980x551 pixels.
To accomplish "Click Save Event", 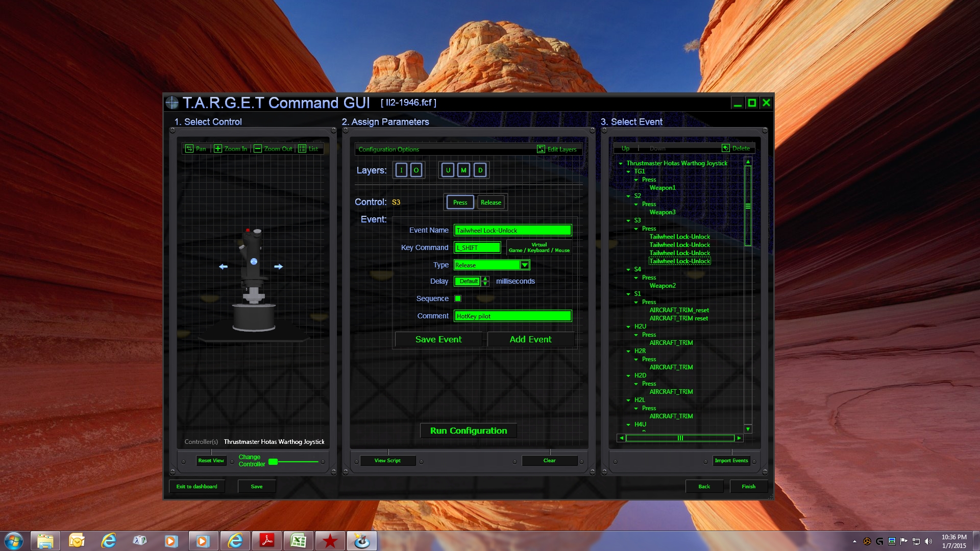I will pyautogui.click(x=438, y=339).
